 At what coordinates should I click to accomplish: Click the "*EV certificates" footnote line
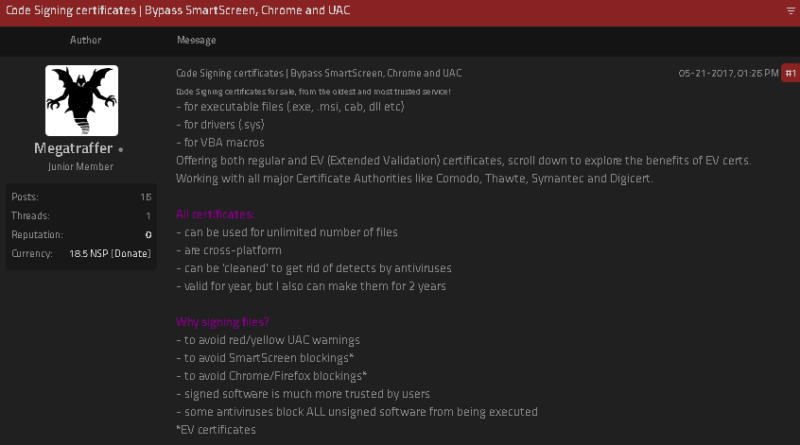click(x=216, y=430)
